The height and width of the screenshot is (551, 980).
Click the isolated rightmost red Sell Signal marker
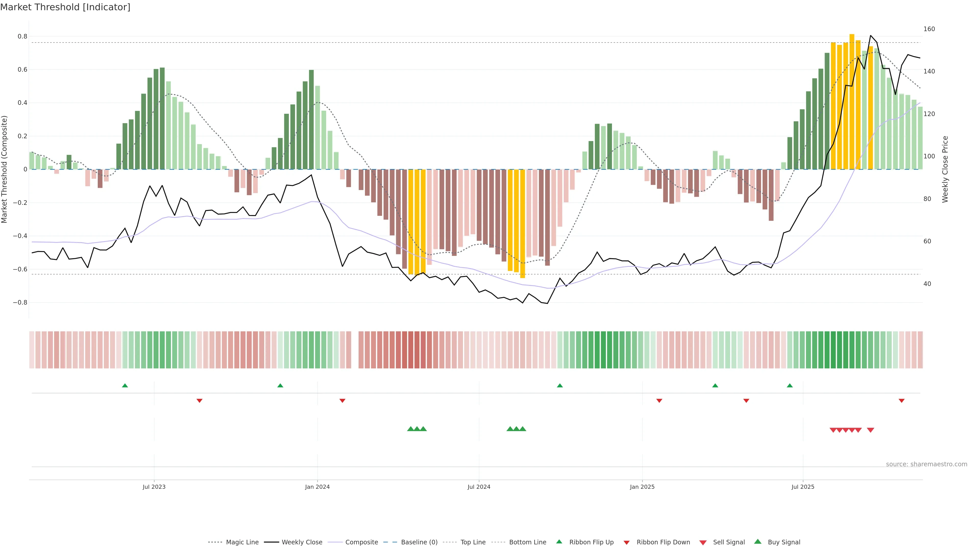click(871, 430)
